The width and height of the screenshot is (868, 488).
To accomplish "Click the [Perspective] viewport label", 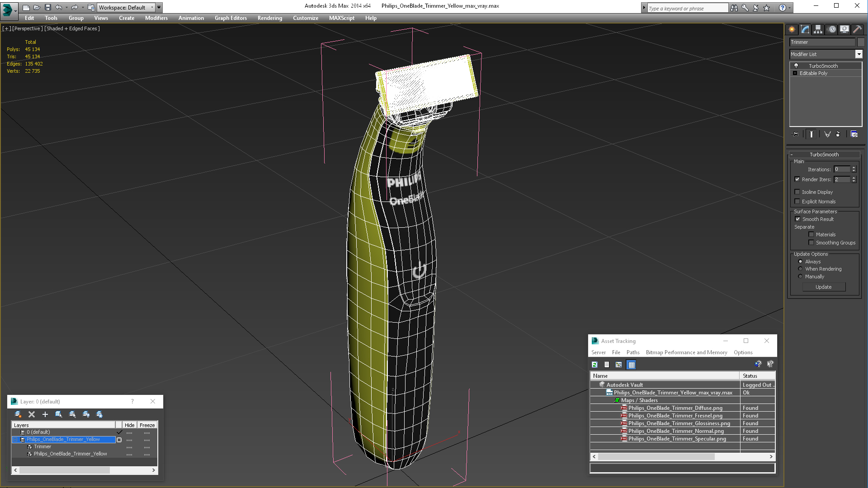I will click(x=27, y=28).
